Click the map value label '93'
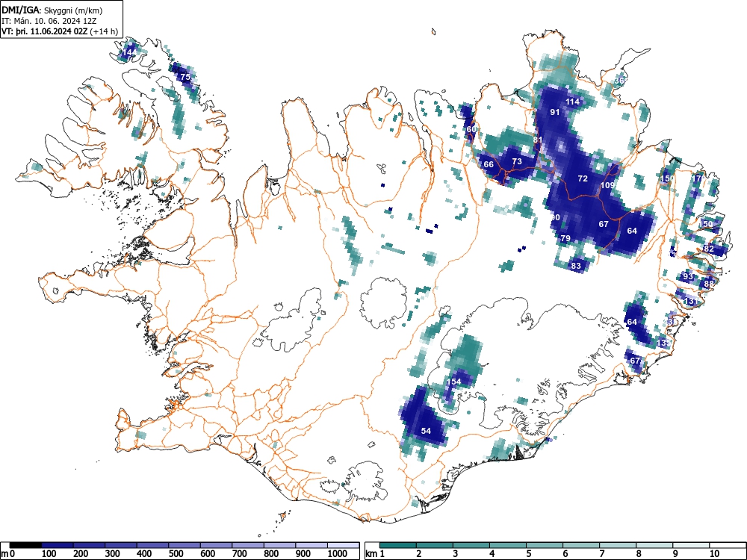747x560 pixels. [x=688, y=276]
